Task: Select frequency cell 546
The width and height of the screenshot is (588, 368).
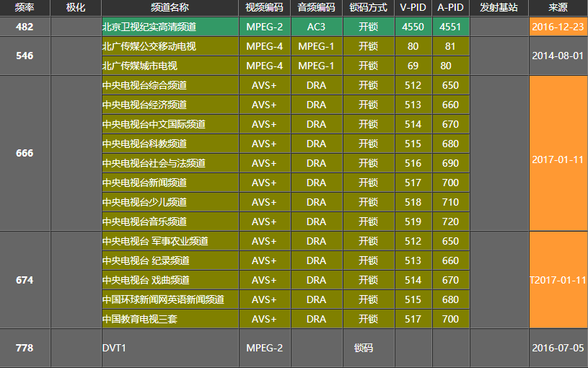Action: pyautogui.click(x=25, y=56)
